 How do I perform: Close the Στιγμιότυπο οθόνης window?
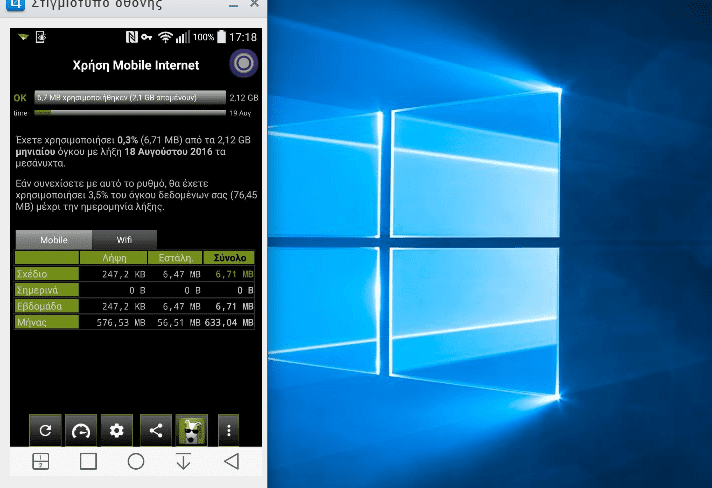click(255, 4)
